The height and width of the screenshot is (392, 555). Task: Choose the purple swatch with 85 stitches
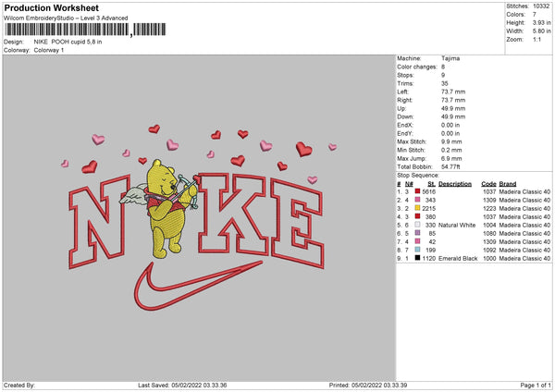(x=418, y=233)
